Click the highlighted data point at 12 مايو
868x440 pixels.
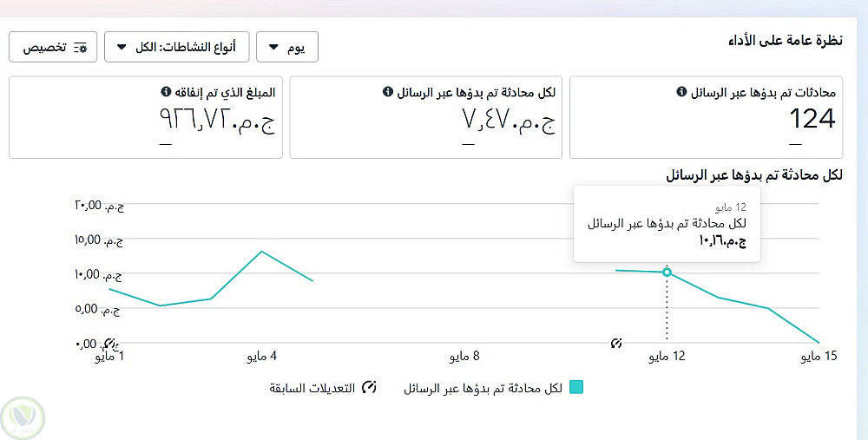pyautogui.click(x=667, y=272)
